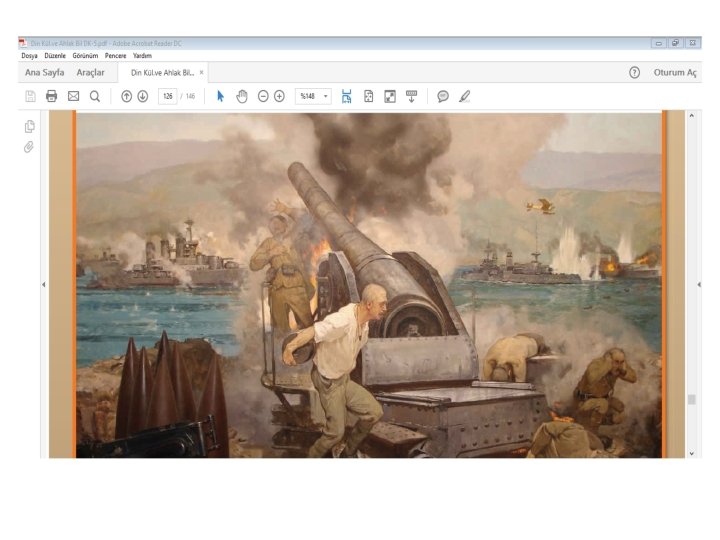Minimize the Acrobat Reader window
This screenshot has width=720, height=540.
point(658,43)
